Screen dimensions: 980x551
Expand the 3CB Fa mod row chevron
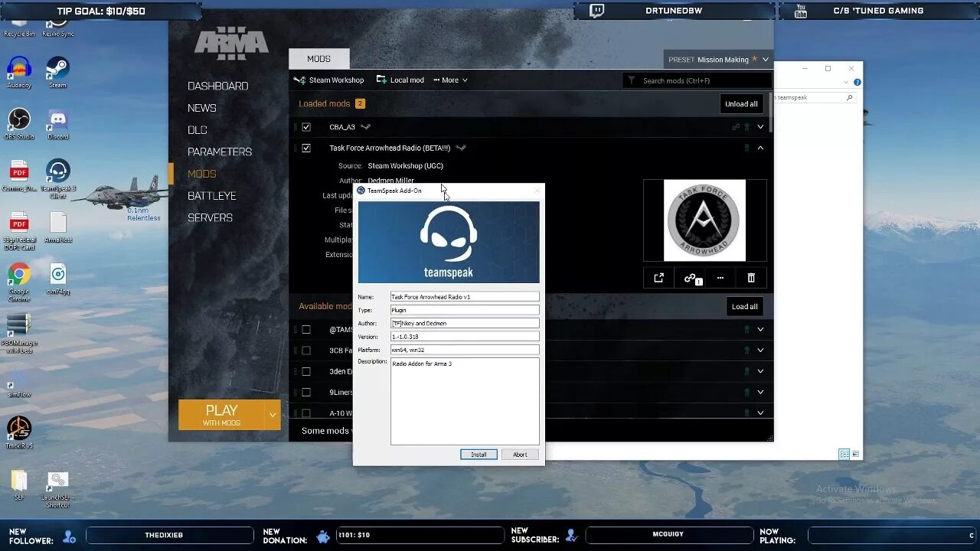[x=760, y=350]
